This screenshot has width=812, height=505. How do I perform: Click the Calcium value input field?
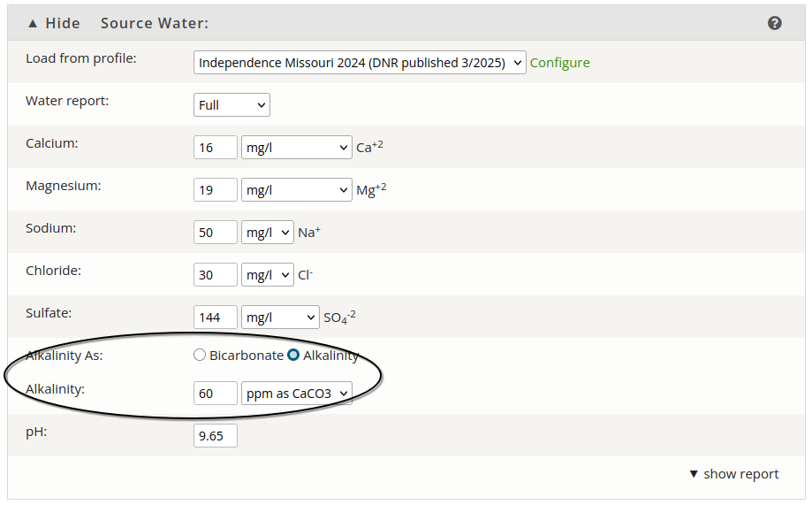[216, 148]
